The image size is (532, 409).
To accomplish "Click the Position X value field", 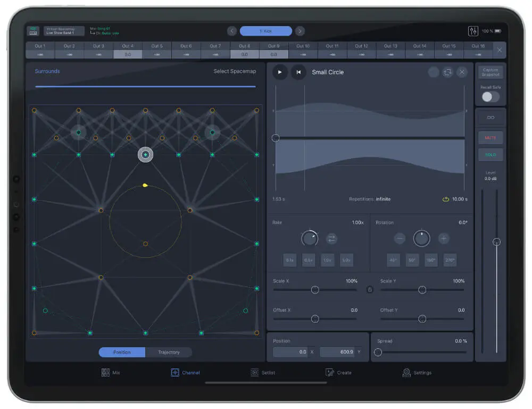I will coord(290,352).
